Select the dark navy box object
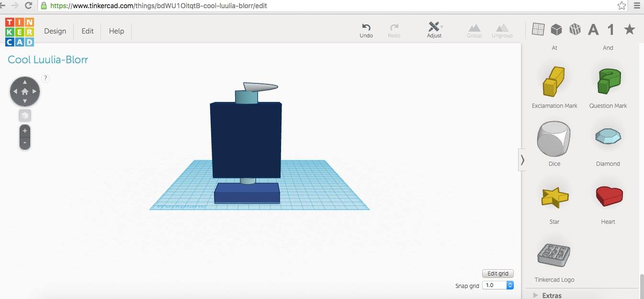The height and width of the screenshot is (299, 644). 246,140
